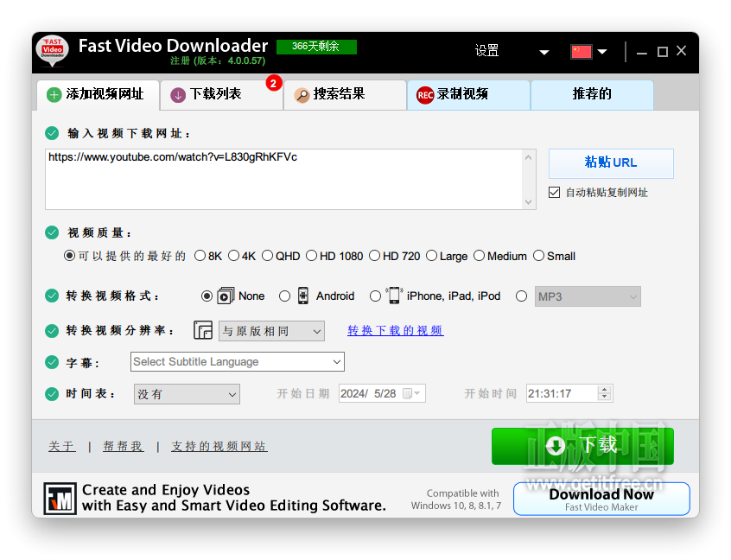Pick the Medium quality option
The width and height of the screenshot is (731, 560).
(480, 256)
